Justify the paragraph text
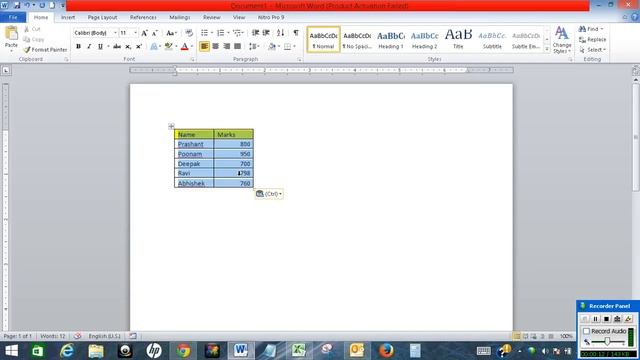Image resolution: width=640 pixels, height=360 pixels. click(x=238, y=47)
